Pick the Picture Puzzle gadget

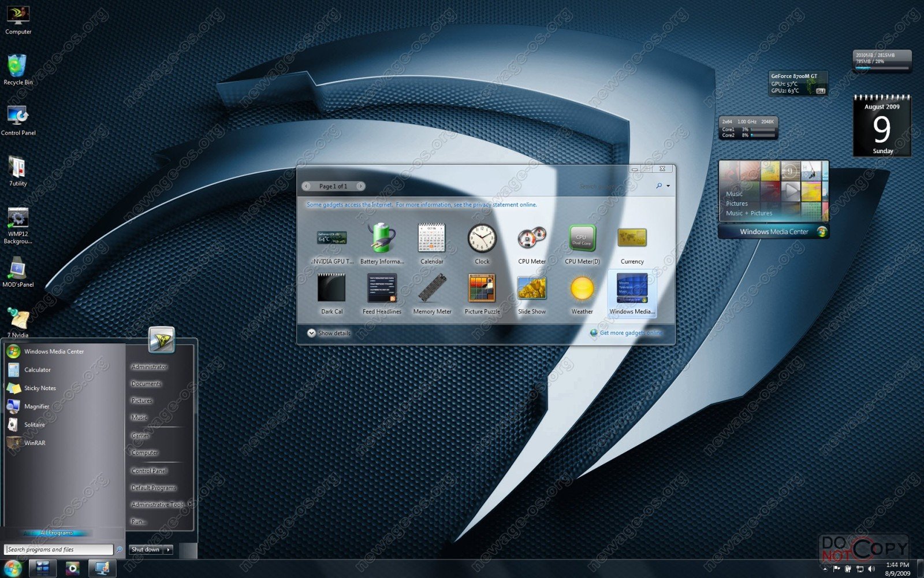pyautogui.click(x=482, y=294)
